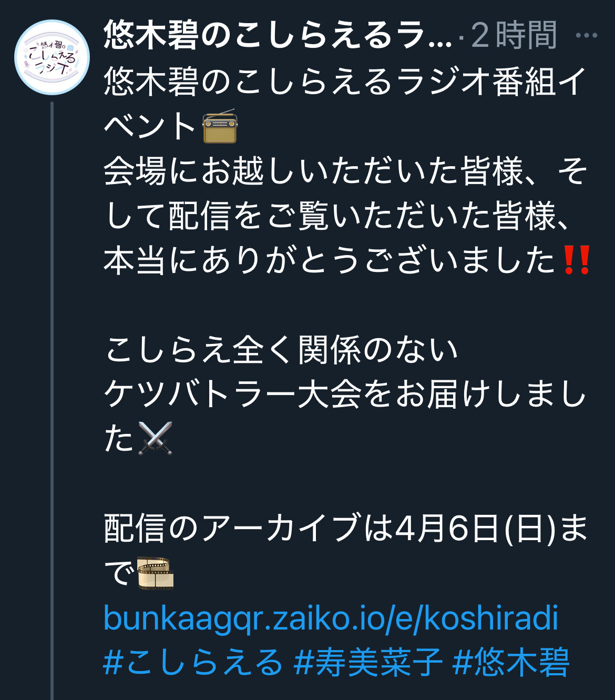Click the text 本当にありがとうございました
This screenshot has width=615, height=700.
[x=330, y=260]
